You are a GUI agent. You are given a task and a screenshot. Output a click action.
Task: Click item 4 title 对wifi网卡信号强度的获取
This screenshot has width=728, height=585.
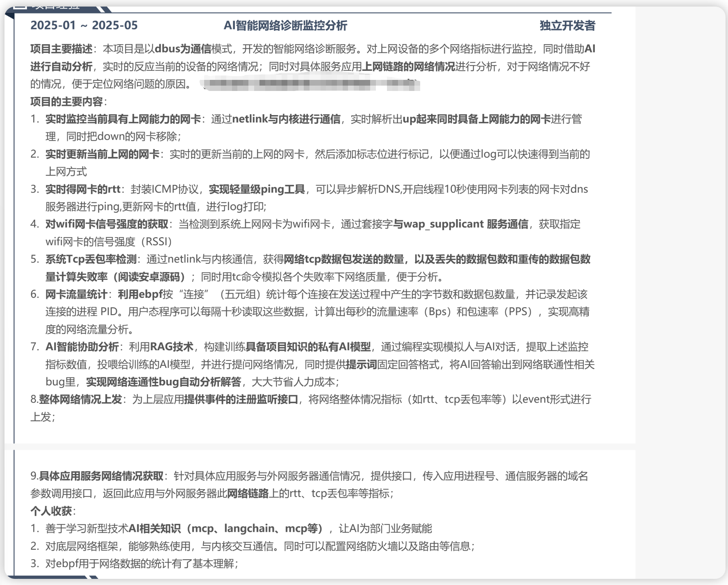click(x=107, y=224)
